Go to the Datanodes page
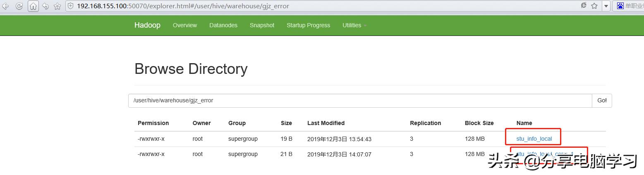The height and width of the screenshot is (175, 644). click(223, 25)
